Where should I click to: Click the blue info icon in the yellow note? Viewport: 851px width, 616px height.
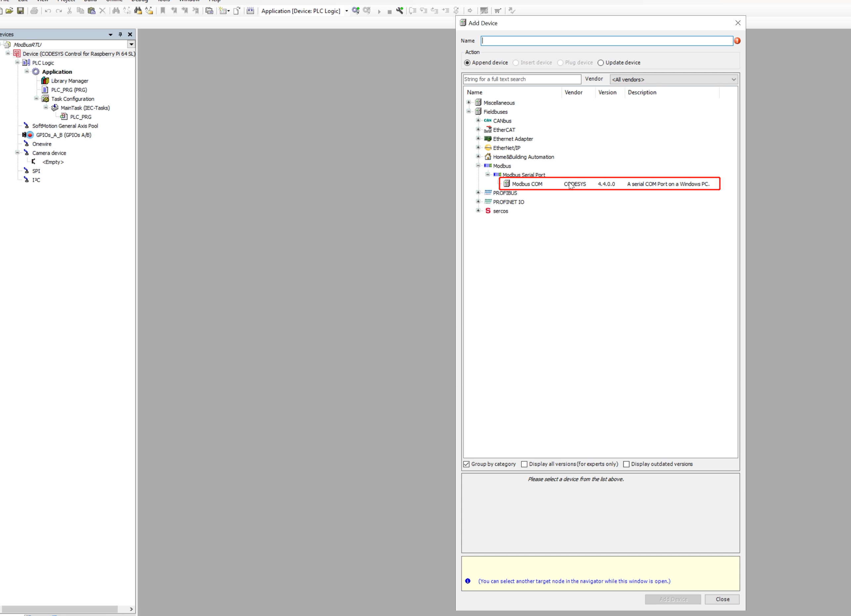tap(468, 581)
